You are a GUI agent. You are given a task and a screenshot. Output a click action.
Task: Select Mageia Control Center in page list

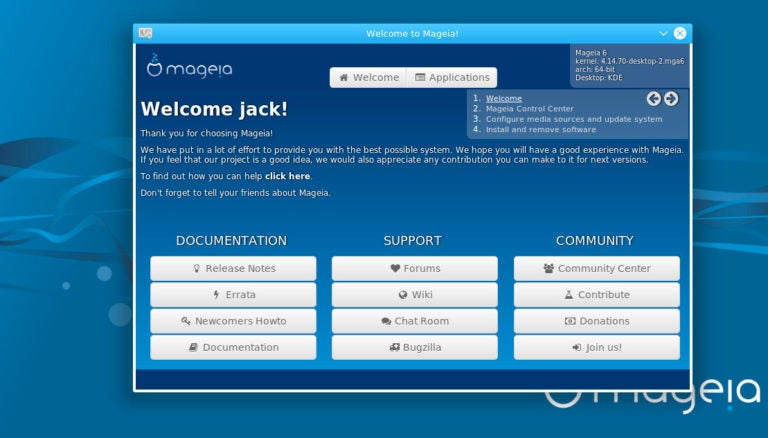pos(529,109)
